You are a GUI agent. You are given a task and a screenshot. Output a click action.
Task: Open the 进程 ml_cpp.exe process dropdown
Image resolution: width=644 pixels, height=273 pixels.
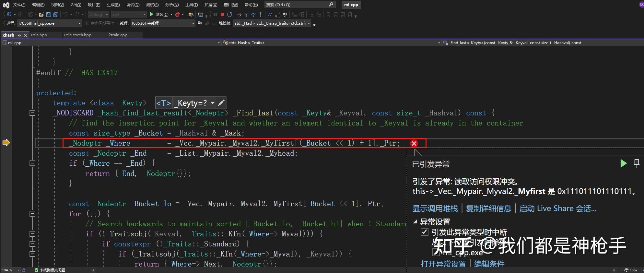pos(50,23)
